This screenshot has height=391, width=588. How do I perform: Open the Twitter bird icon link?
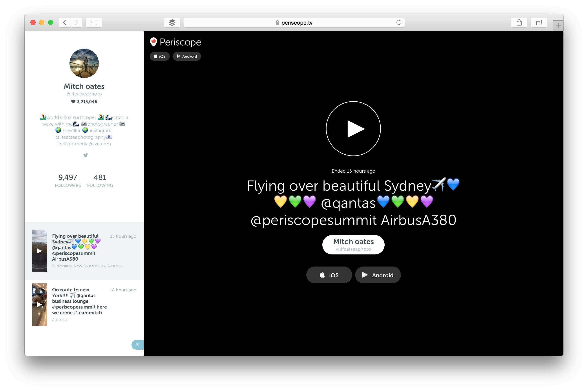click(85, 155)
